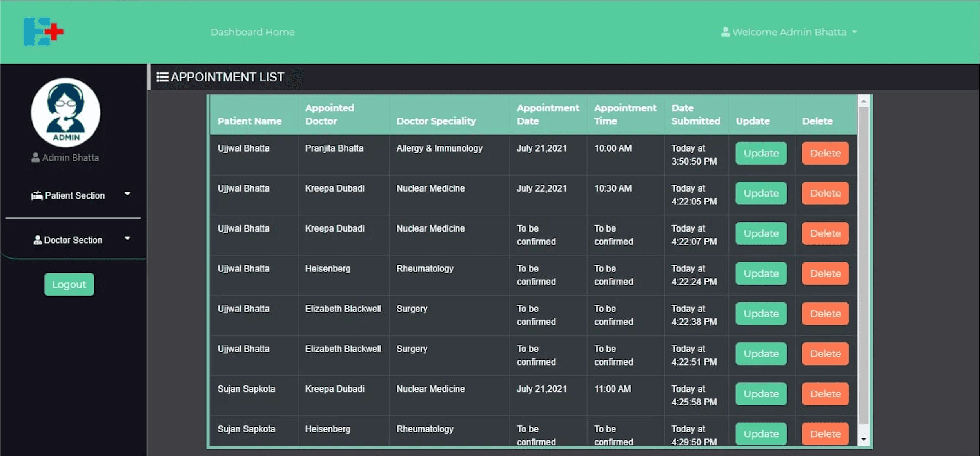Open the Welcome Admin Bhatta dropdown
Image resolution: width=980 pixels, height=456 pixels.
(855, 32)
